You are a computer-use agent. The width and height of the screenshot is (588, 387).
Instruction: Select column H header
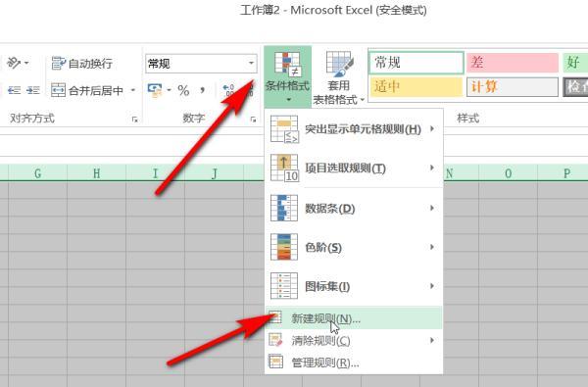pyautogui.click(x=97, y=173)
